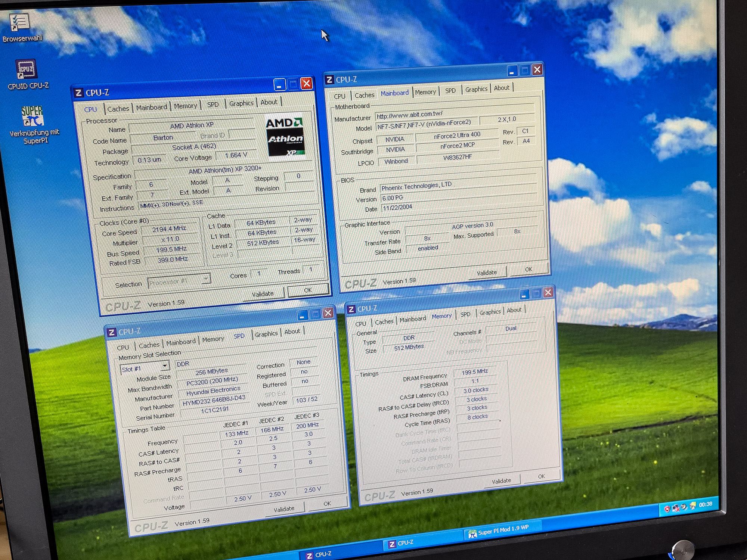Open the Slot #1 memory slot dropdown

tap(164, 365)
